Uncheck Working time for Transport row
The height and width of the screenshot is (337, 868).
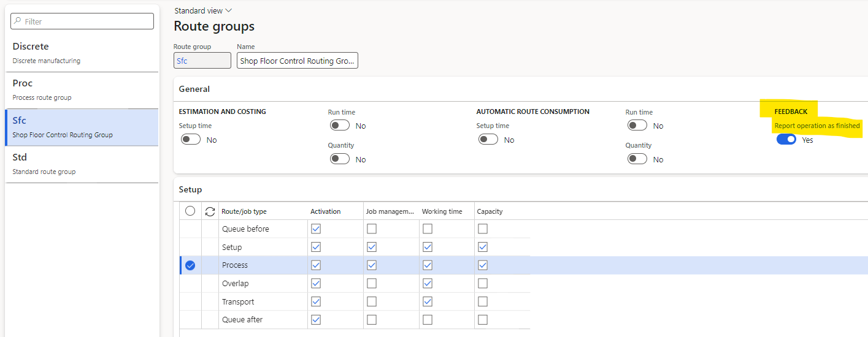click(428, 301)
